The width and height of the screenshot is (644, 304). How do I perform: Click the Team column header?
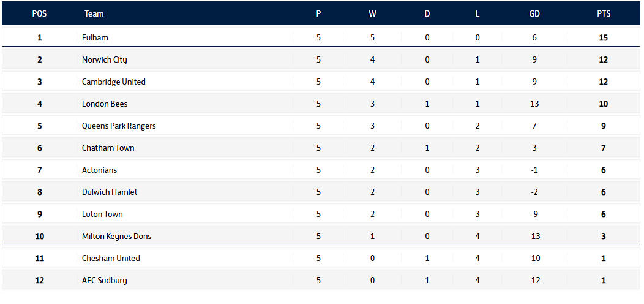click(x=94, y=13)
